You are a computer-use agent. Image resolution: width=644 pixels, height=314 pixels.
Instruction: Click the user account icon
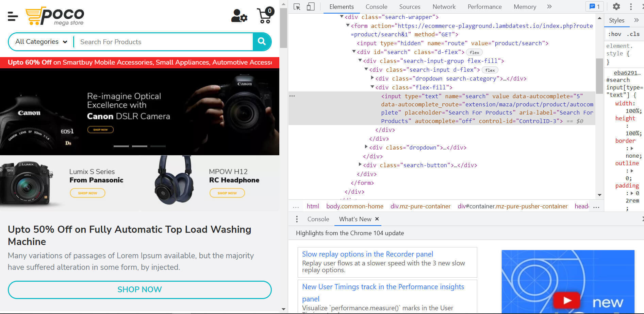[239, 16]
